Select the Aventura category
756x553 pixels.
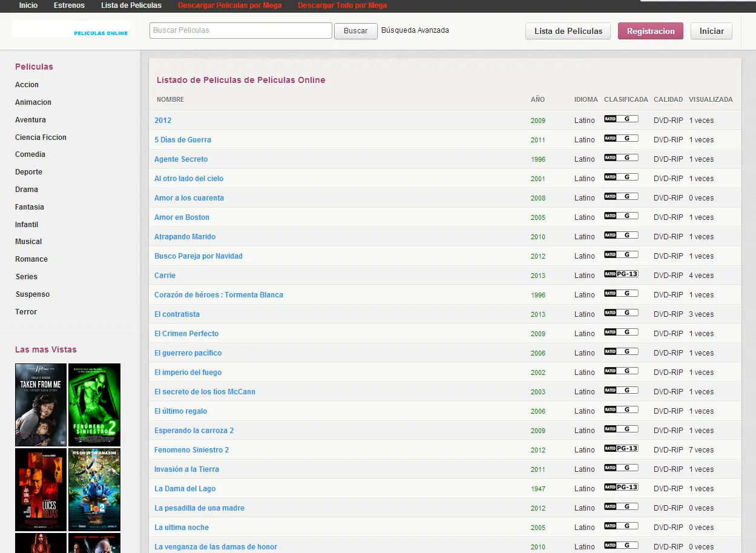[31, 120]
